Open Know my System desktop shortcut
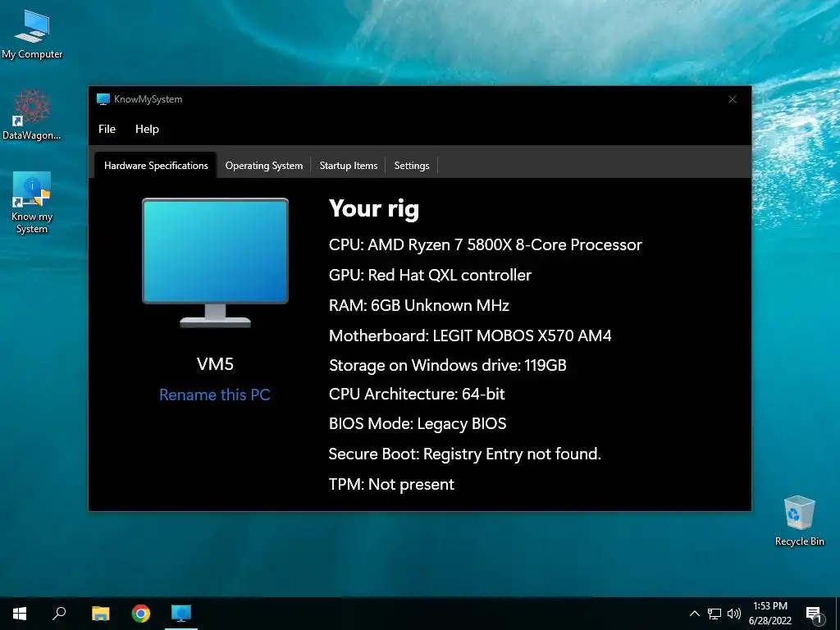The image size is (840, 630). pyautogui.click(x=32, y=203)
